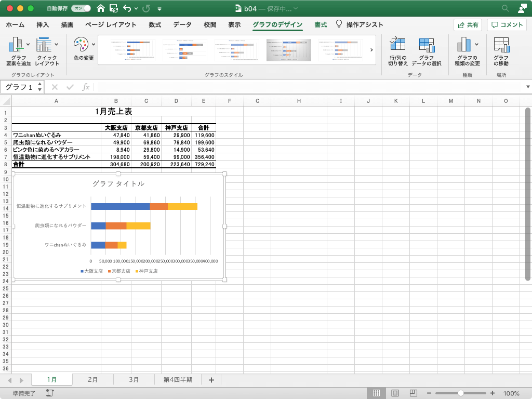Click the Change Colors palette icon
532x399 pixels.
[81, 44]
